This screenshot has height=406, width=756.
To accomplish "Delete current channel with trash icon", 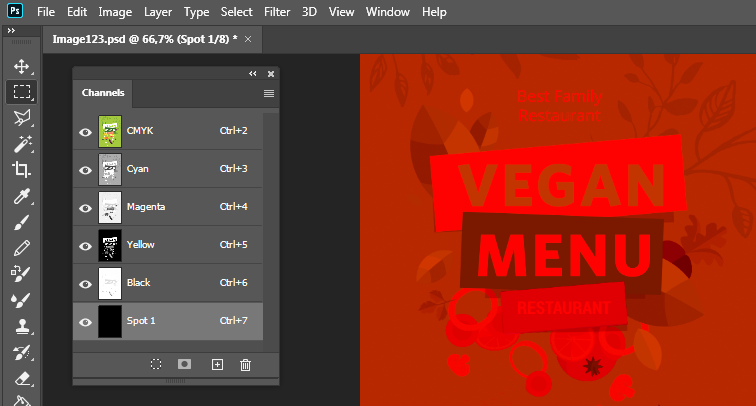I will (x=245, y=365).
